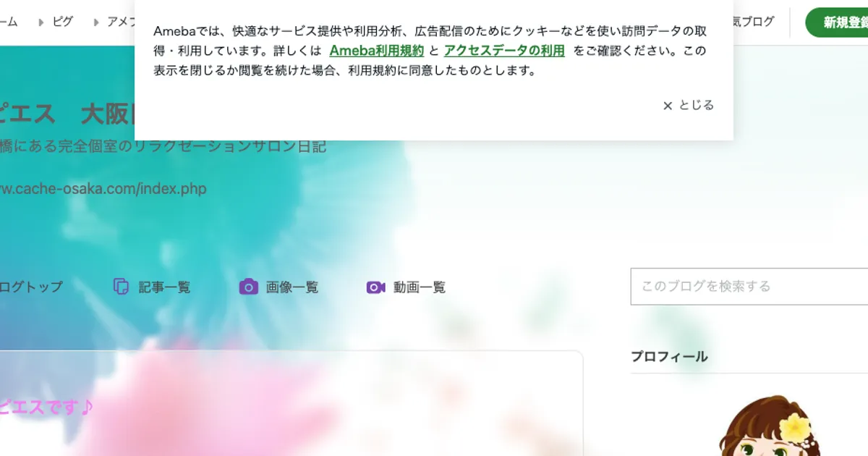Go to 記事一覧 menu item
The width and height of the screenshot is (868, 456).
[164, 287]
